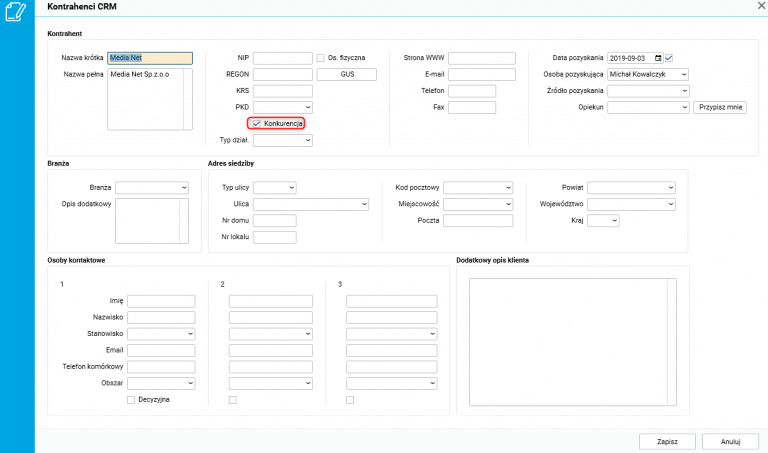Open Osoba pozyskująca dropdown
The height and width of the screenshot is (453, 768).
(684, 74)
